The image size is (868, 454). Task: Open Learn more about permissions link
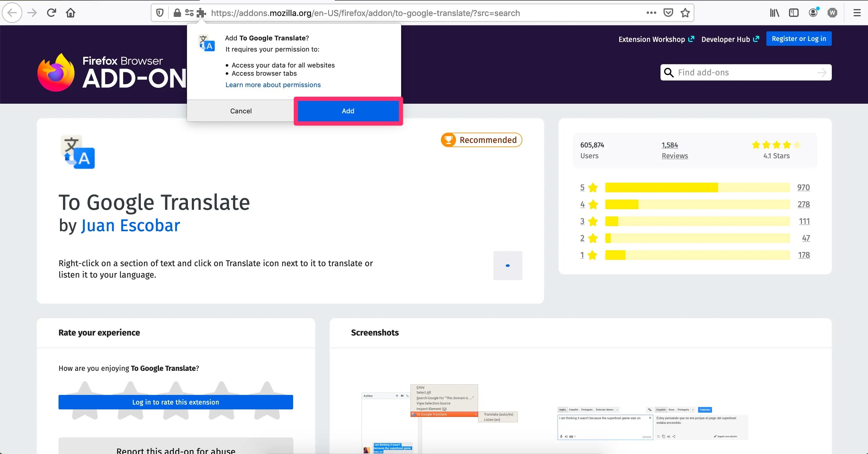pyautogui.click(x=273, y=85)
